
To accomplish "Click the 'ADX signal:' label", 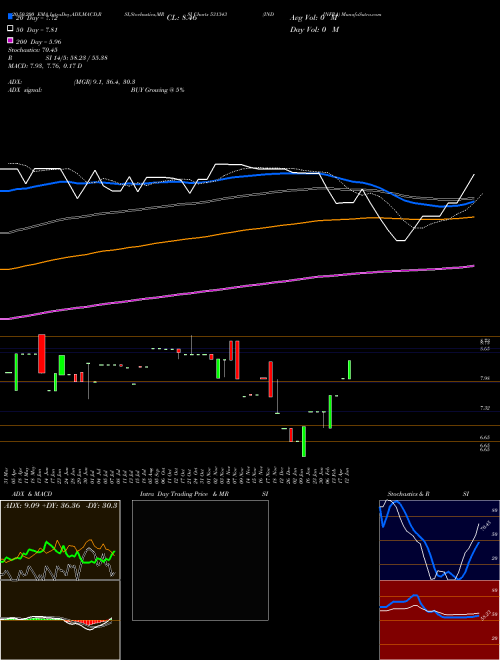I will pyautogui.click(x=25, y=90).
